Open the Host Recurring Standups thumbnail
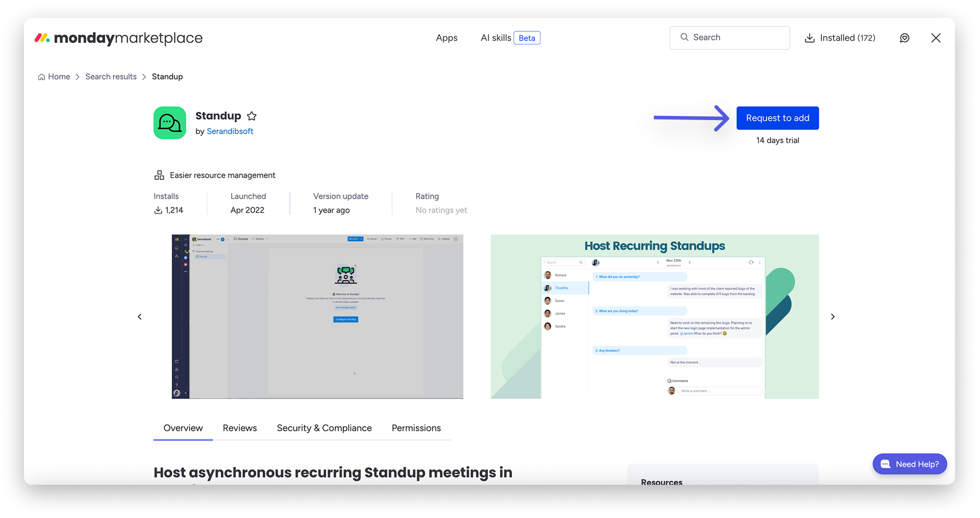980x518 pixels. [655, 317]
